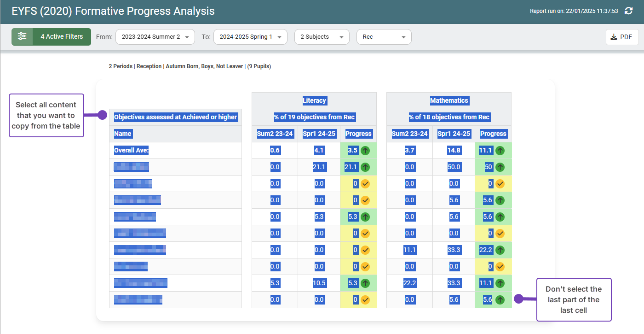Click green arrow beside Mathematics progress 50
The height and width of the screenshot is (334, 644).
pyautogui.click(x=500, y=167)
